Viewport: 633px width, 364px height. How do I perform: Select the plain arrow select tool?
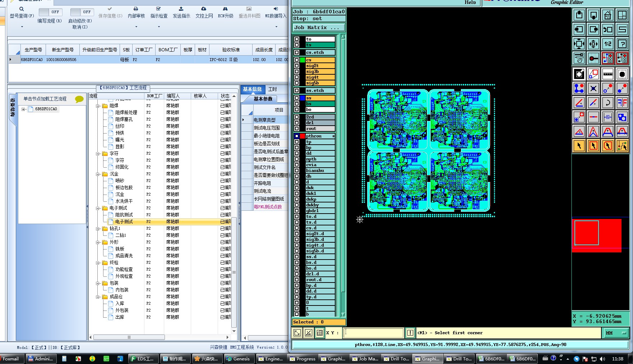coord(579,146)
